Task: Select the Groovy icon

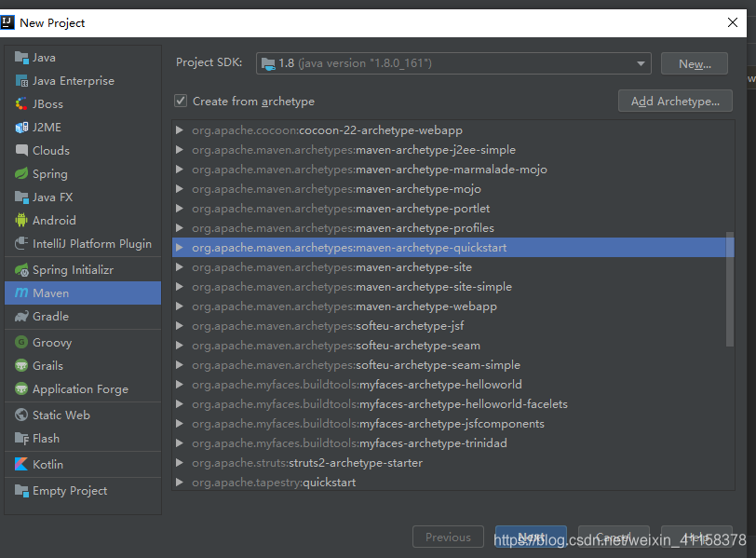Action: tap(21, 343)
